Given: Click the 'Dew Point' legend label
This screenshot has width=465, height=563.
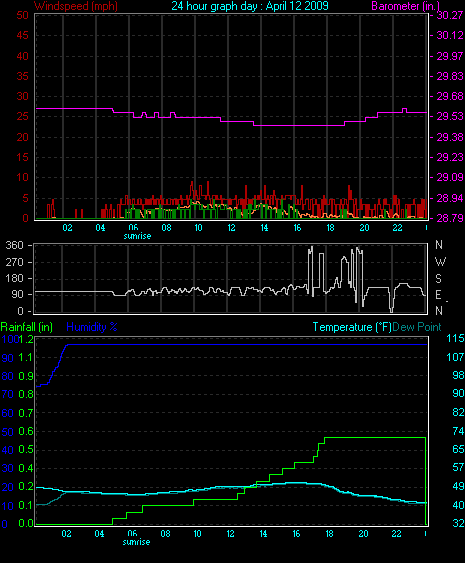Looking at the screenshot, I should tap(417, 327).
